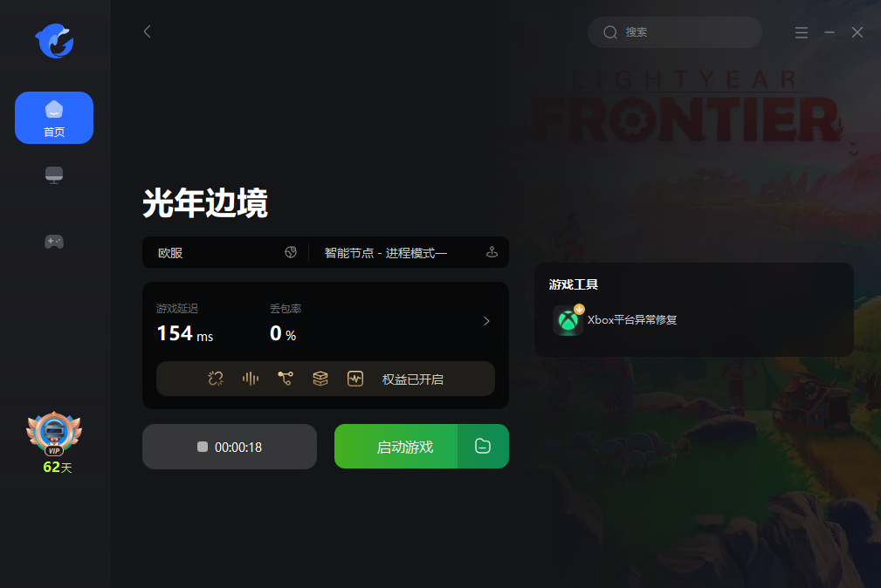Select the 欧服 region selector

click(226, 253)
